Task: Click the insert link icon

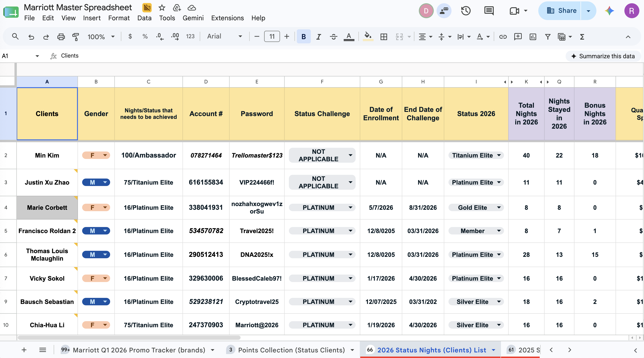Action: (x=503, y=37)
